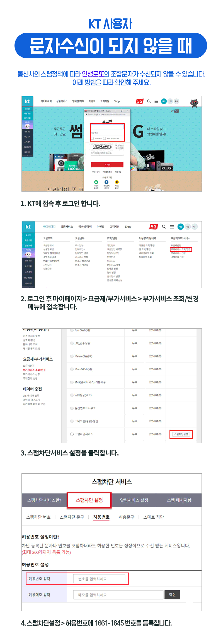This screenshot has height=644, width=223.
Task: Click the captcha audio playback icon
Action: pos(116,146)
